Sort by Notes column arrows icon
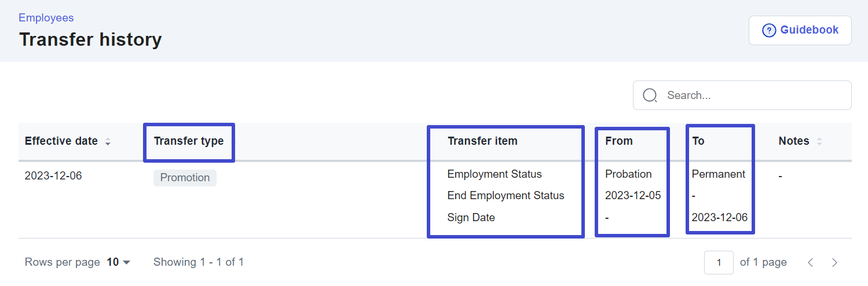This screenshot has height=286, width=868. click(x=819, y=142)
